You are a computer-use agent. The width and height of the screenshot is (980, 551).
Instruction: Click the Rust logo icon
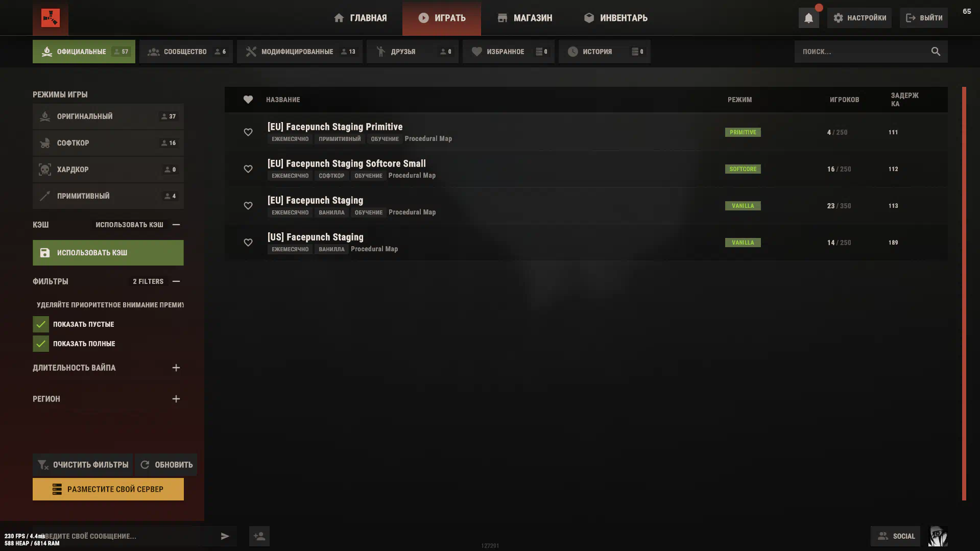pyautogui.click(x=50, y=18)
